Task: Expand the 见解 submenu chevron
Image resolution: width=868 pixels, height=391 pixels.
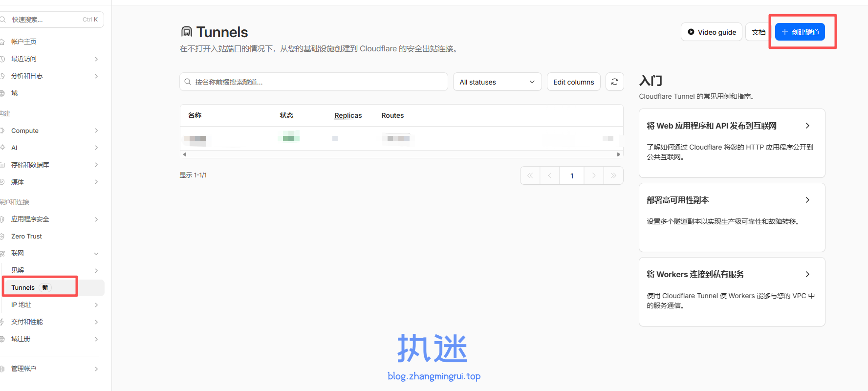Action: pos(96,271)
